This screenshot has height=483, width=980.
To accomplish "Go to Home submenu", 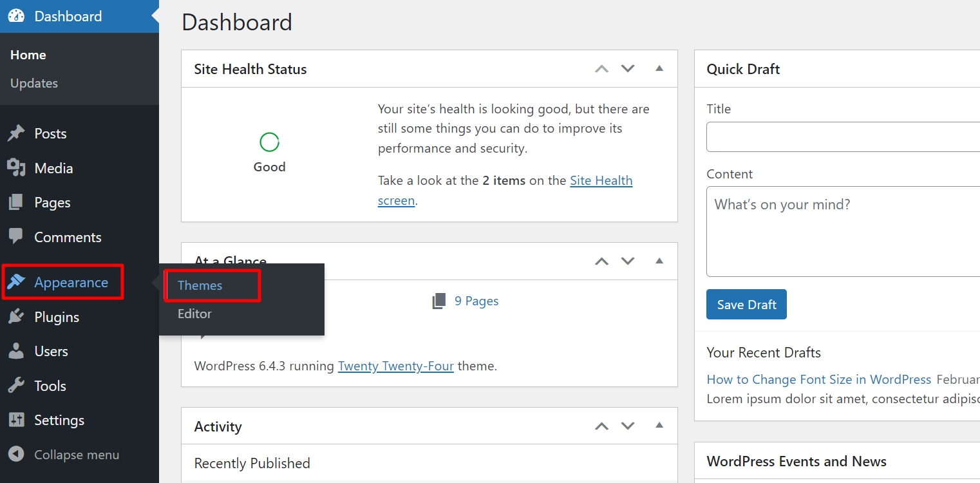I will (x=28, y=55).
